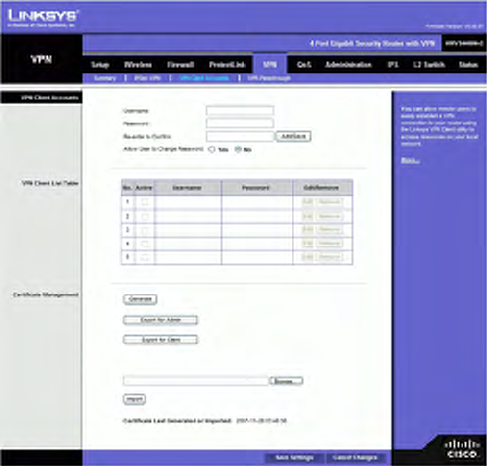Tick the Active checkbox in row 1

(x=145, y=202)
